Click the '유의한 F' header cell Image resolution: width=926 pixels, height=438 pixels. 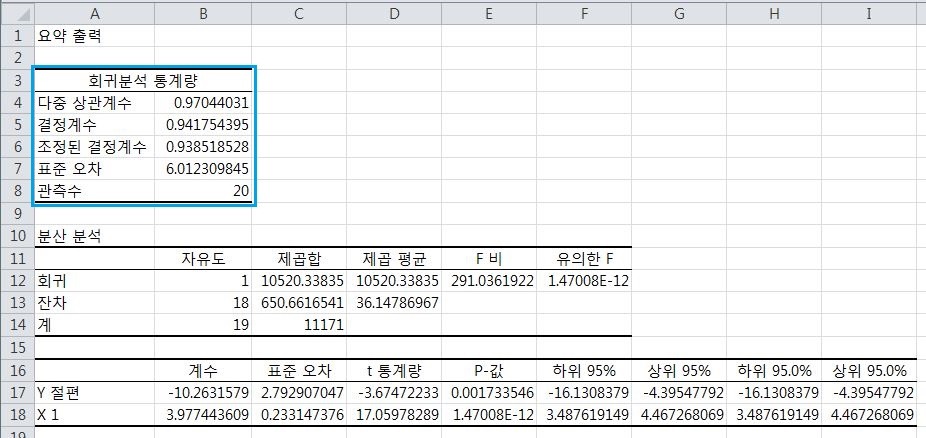[583, 259]
